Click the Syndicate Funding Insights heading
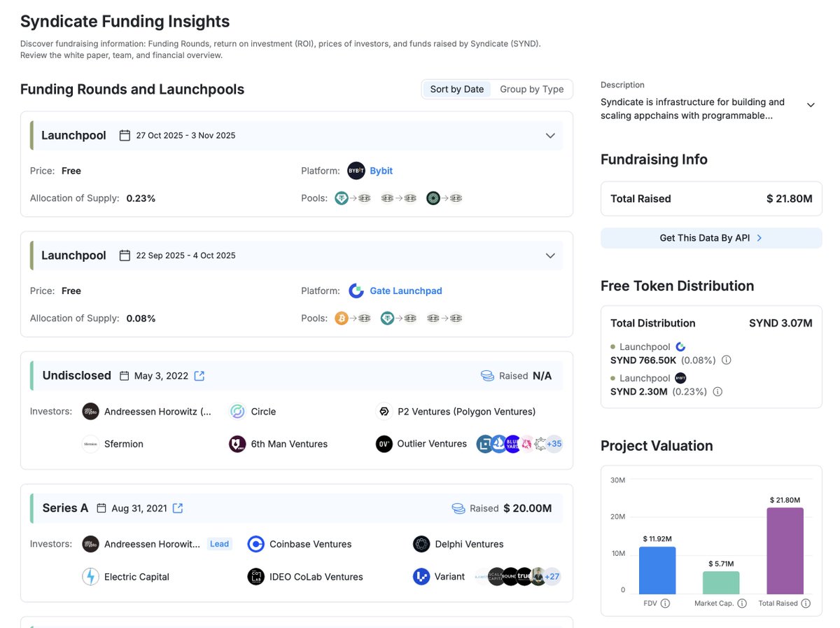This screenshot has height=628, width=840. (x=125, y=22)
